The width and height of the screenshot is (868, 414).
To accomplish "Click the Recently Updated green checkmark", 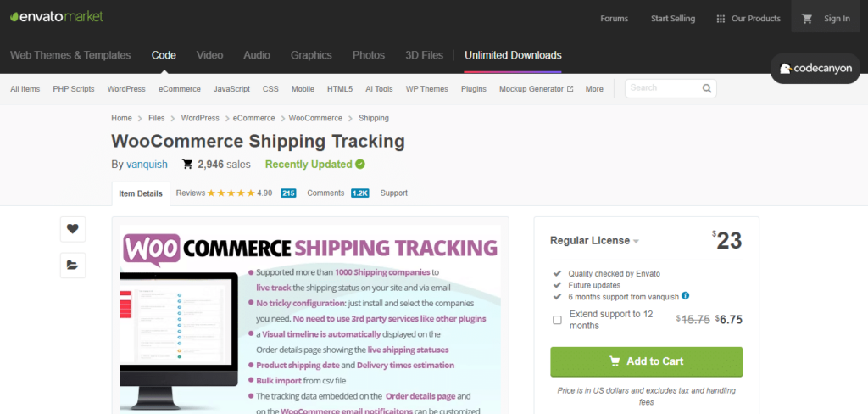I will pyautogui.click(x=360, y=164).
